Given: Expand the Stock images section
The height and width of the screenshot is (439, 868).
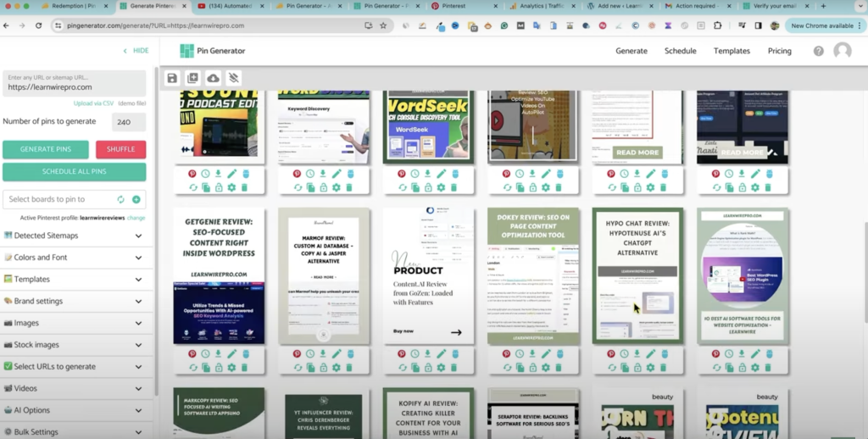Looking at the screenshot, I should coord(75,344).
